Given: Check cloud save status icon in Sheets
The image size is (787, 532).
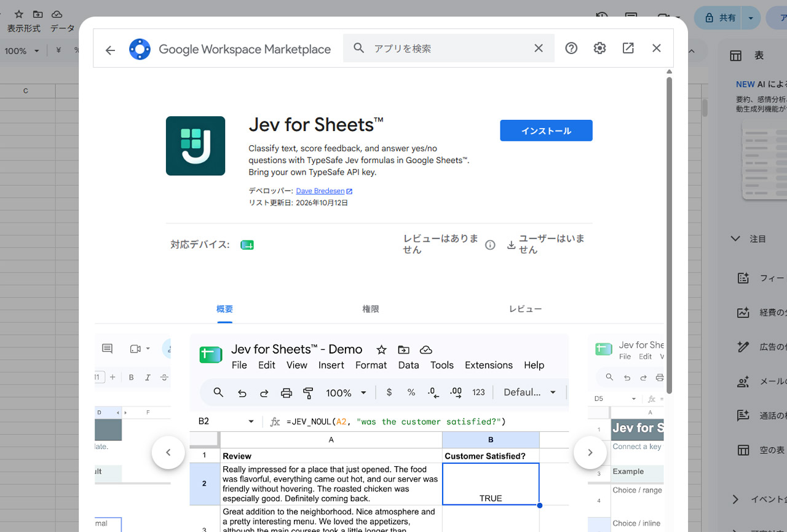Looking at the screenshot, I should tap(57, 14).
